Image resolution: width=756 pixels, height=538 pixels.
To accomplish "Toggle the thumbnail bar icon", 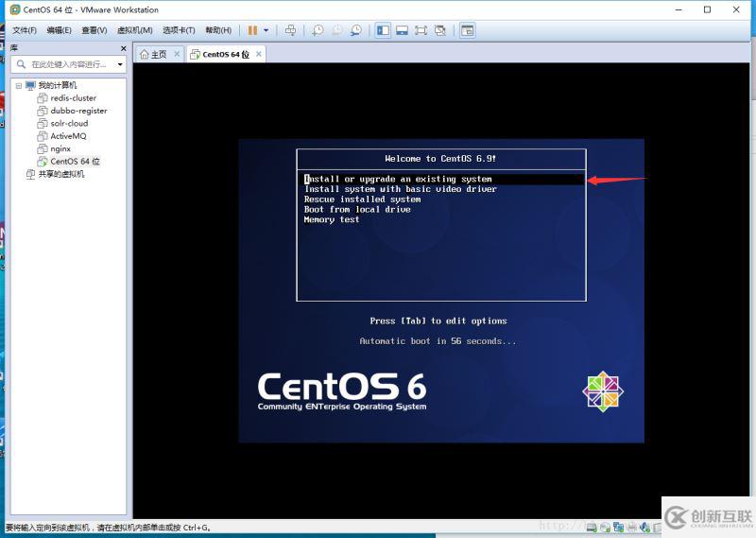I will click(x=402, y=30).
